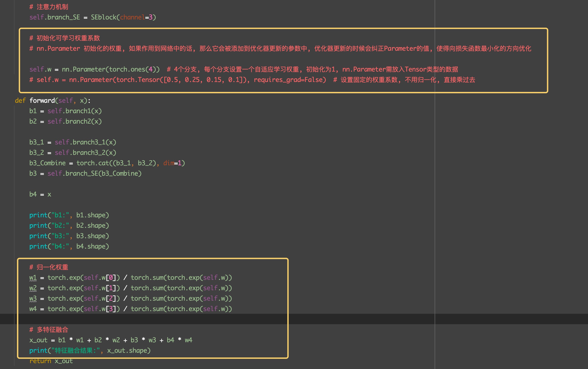
Task: Click the comment '# 初始化可学习权重系数'
Action: tap(65, 38)
